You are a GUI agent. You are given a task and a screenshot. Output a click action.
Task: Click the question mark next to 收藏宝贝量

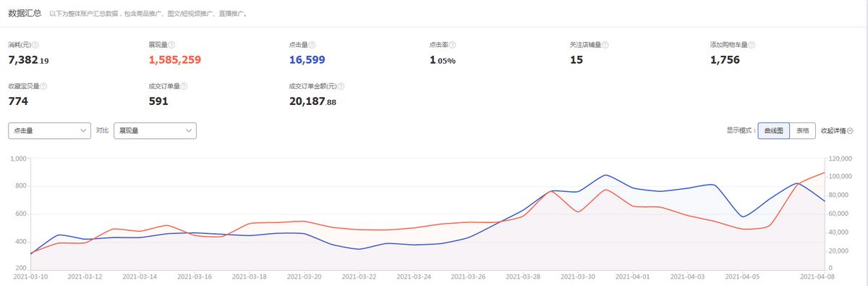44,85
